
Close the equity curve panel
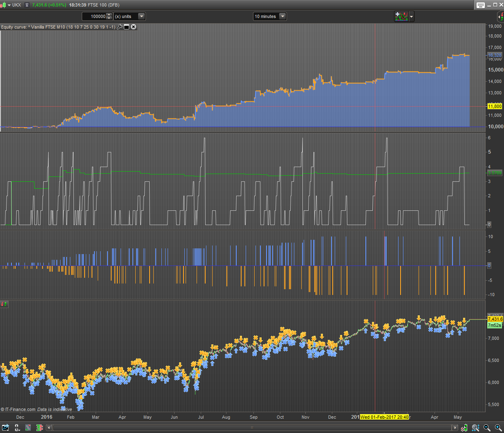[x=133, y=27]
